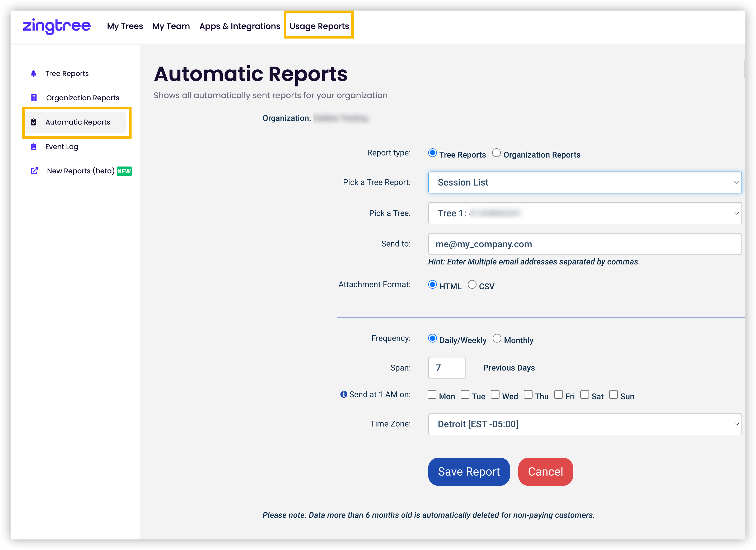Select Daily/Weekly frequency
Viewport: 756px width, 550px height.
pyautogui.click(x=432, y=338)
